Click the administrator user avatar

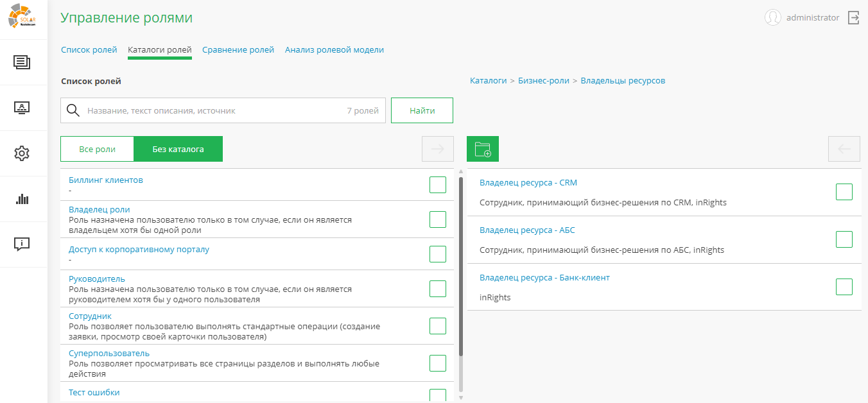773,18
